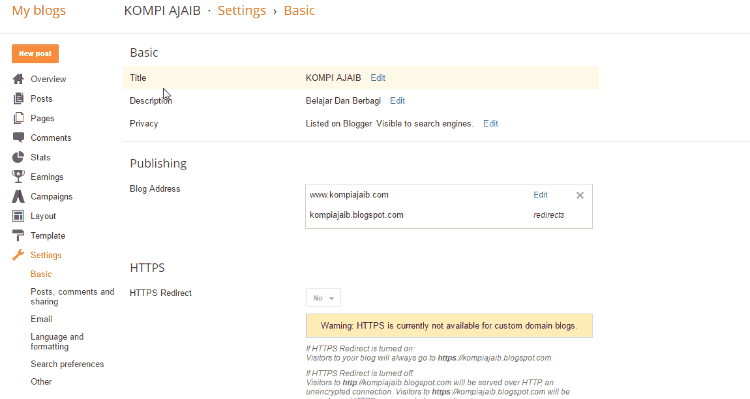
Task: Click the Layout grid icon
Action: pyautogui.click(x=18, y=216)
